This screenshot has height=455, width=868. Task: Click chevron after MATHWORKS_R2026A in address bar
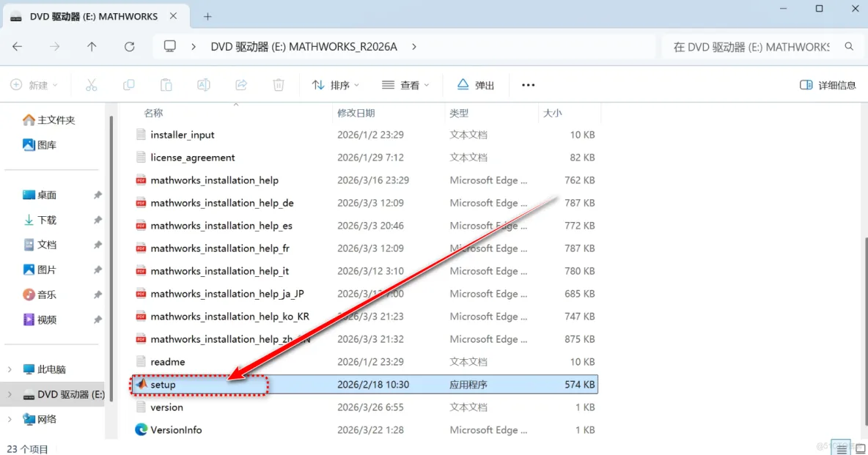click(414, 46)
